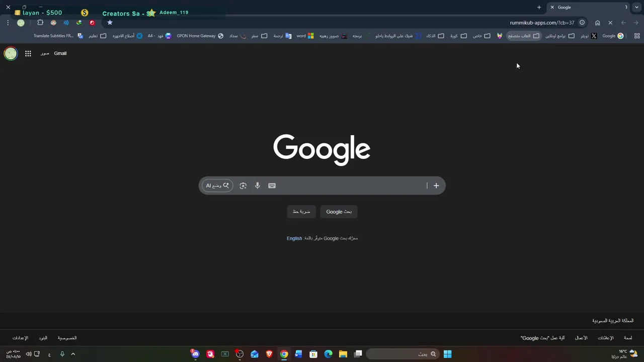This screenshot has width=644, height=362.
Task: Expand the 'كورة' bookmark folder
Action: [458, 36]
